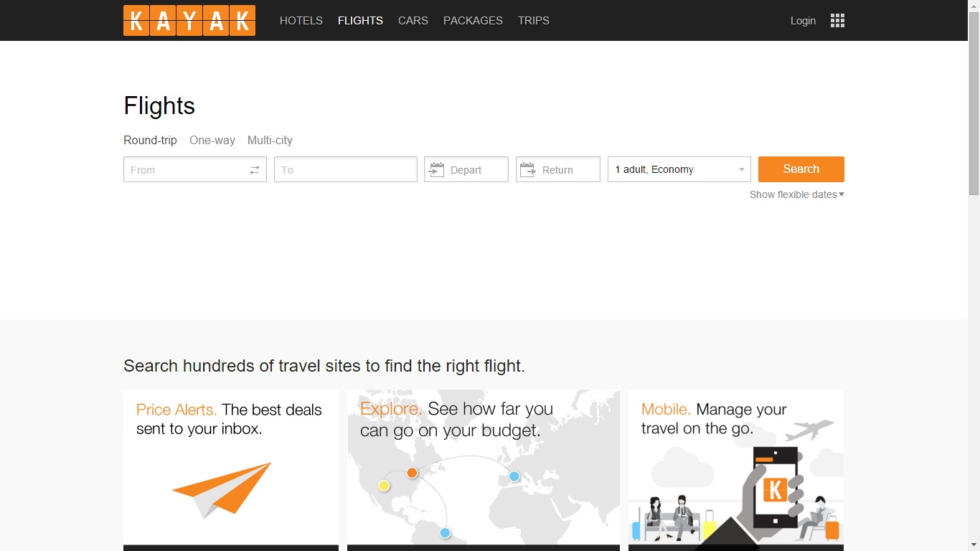Click the airplane illustration in Mobile card

pyautogui.click(x=809, y=430)
